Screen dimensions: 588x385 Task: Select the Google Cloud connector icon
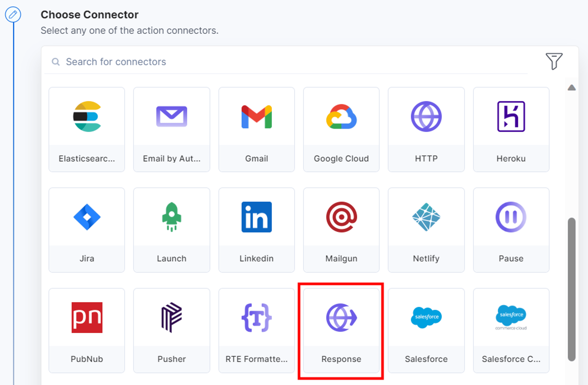point(341,117)
